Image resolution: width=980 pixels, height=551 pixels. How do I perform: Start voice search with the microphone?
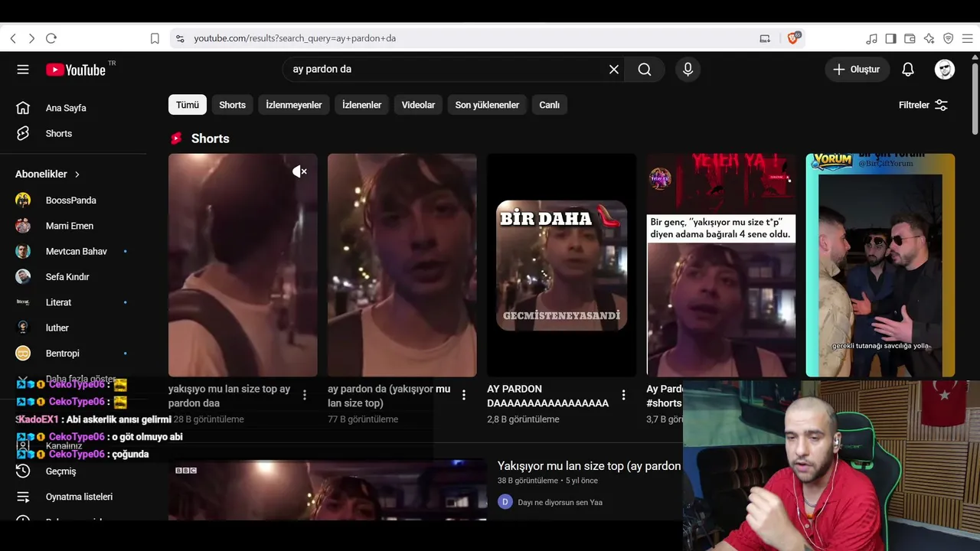[688, 70]
